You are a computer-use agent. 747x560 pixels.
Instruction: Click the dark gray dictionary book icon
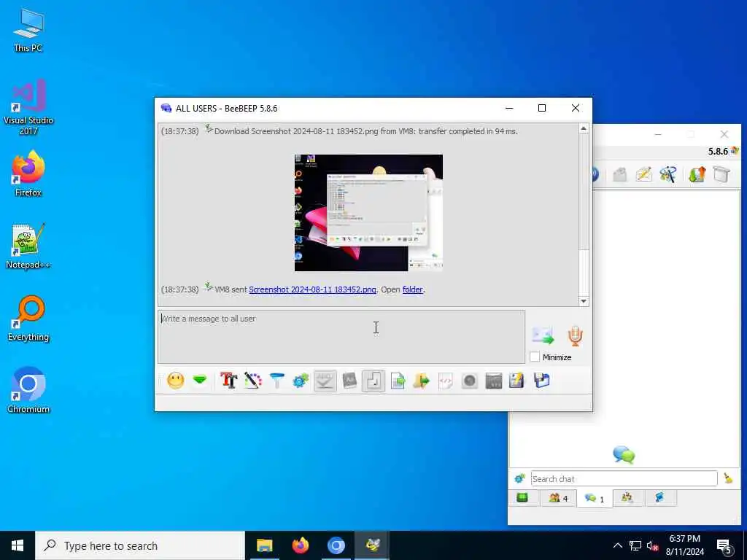[349, 381]
